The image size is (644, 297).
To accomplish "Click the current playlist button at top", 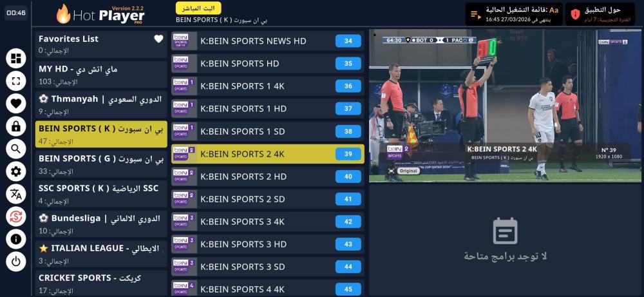I will [x=514, y=14].
